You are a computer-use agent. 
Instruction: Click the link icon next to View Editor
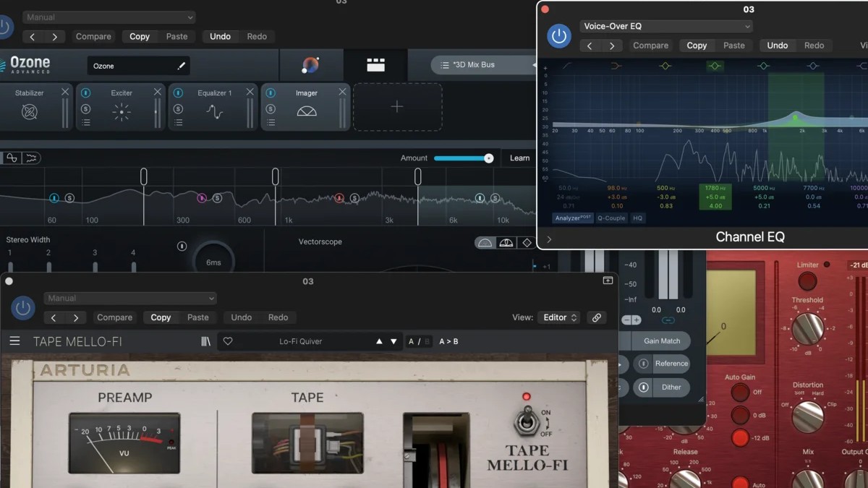point(596,317)
